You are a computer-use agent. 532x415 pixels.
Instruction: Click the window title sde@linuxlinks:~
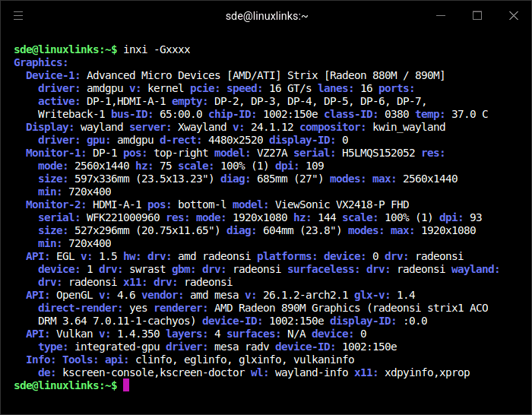pyautogui.click(x=267, y=16)
